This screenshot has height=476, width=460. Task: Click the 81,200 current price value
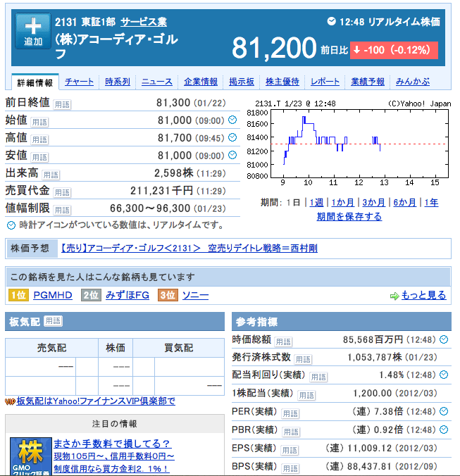(274, 48)
